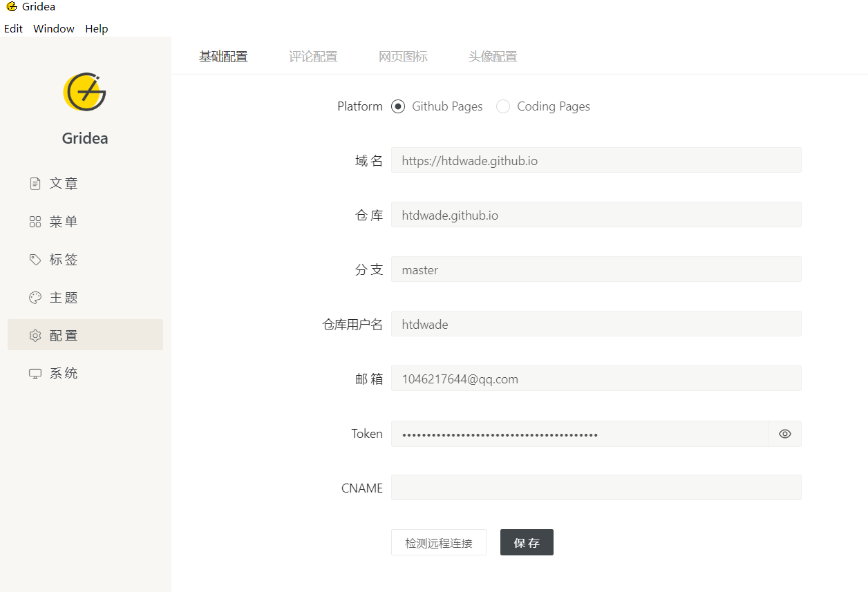Image resolution: width=868 pixels, height=592 pixels.
Task: Open the 标签 sidebar item
Action: pos(85,260)
